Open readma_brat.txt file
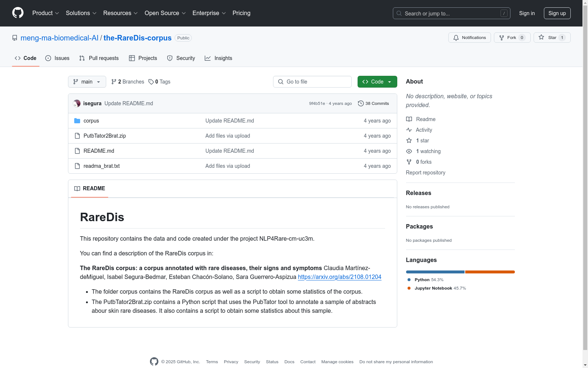This screenshot has height=368, width=588. tap(102, 166)
